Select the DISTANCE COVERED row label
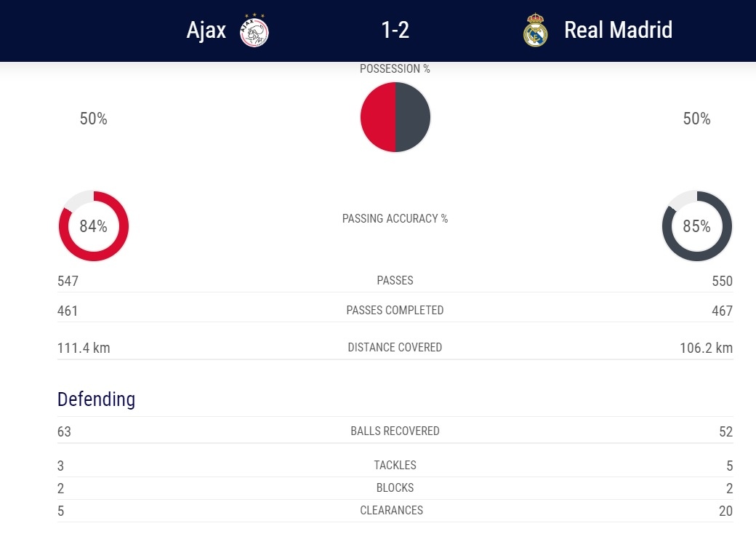 [x=395, y=347]
